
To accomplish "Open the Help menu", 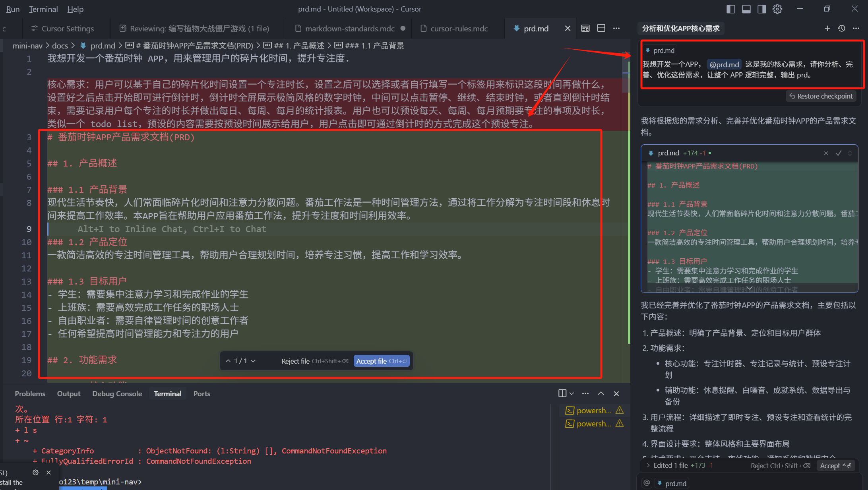I will click(75, 9).
